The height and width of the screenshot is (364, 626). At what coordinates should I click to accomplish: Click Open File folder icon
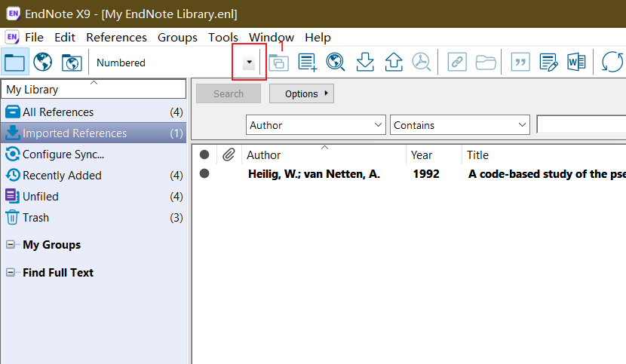click(x=486, y=63)
